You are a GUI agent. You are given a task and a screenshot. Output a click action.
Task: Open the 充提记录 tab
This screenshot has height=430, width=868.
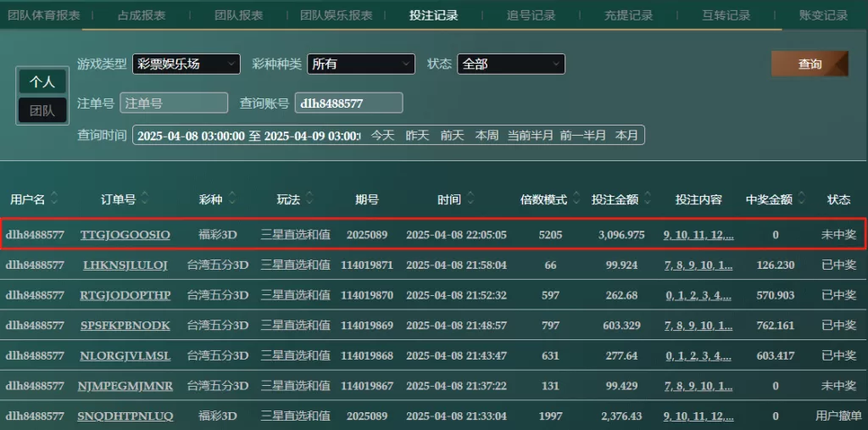[x=628, y=15]
